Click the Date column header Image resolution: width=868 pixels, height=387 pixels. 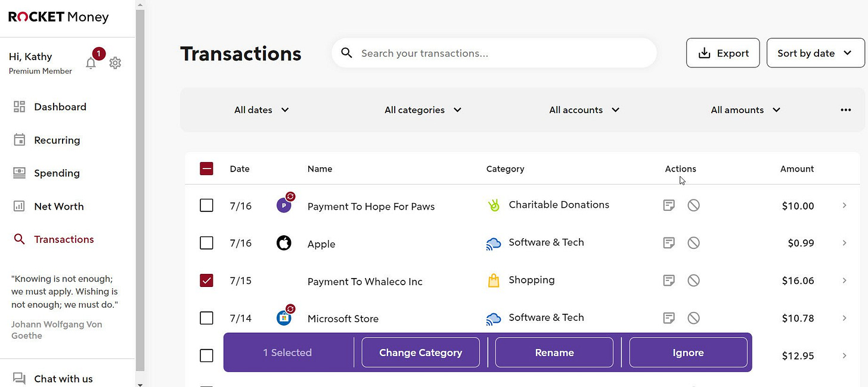240,168
